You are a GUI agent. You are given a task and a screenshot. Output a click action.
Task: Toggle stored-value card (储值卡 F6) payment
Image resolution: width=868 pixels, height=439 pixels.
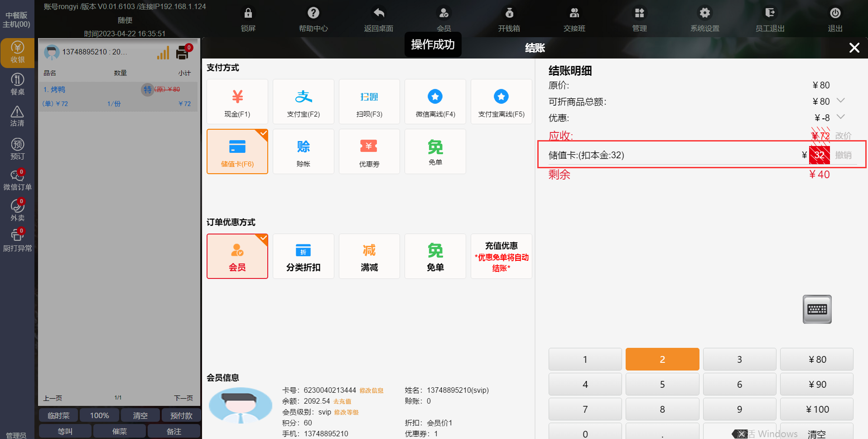click(x=237, y=151)
